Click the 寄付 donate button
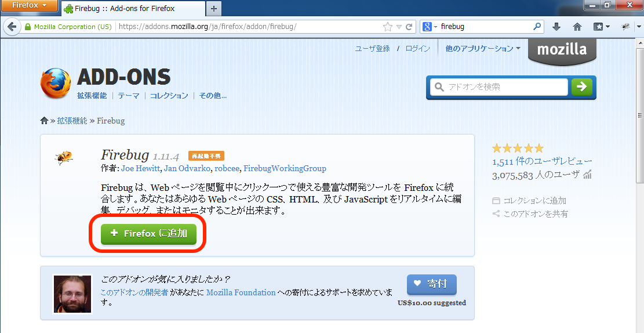 [x=431, y=284]
